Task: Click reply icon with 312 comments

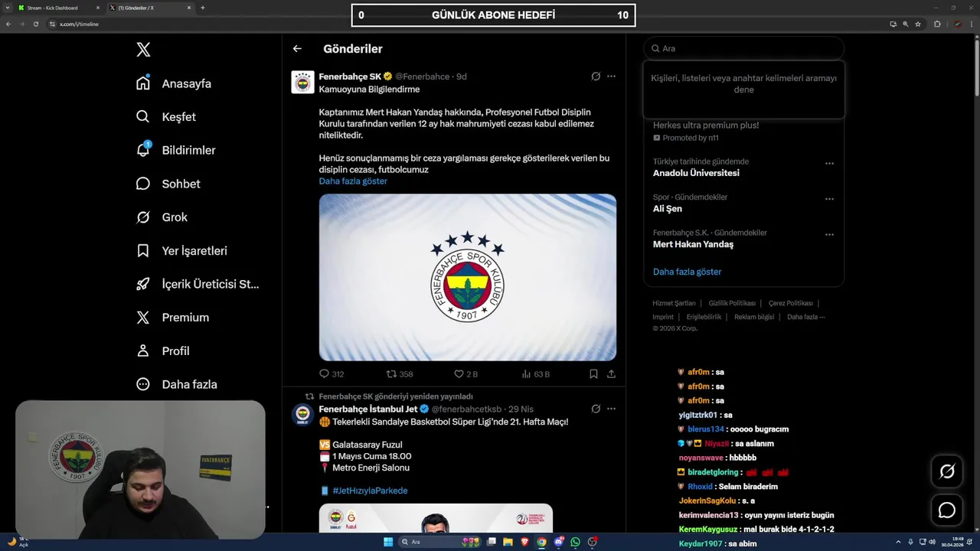Action: pos(332,374)
